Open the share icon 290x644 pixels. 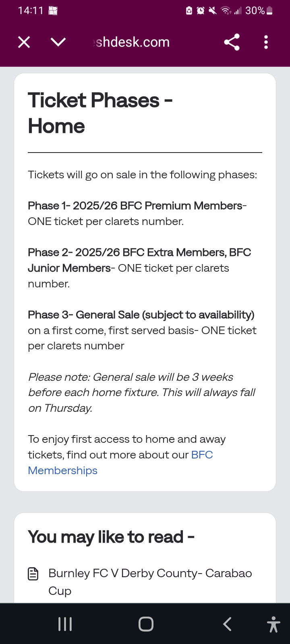[x=232, y=42]
